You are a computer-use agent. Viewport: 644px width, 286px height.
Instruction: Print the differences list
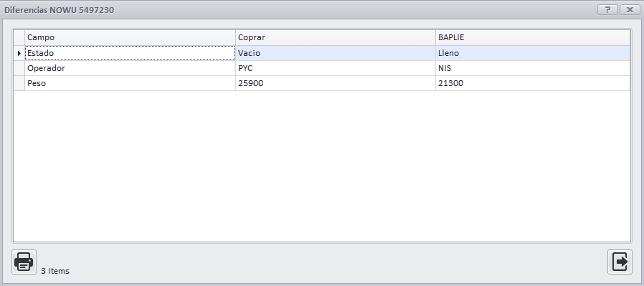click(24, 262)
